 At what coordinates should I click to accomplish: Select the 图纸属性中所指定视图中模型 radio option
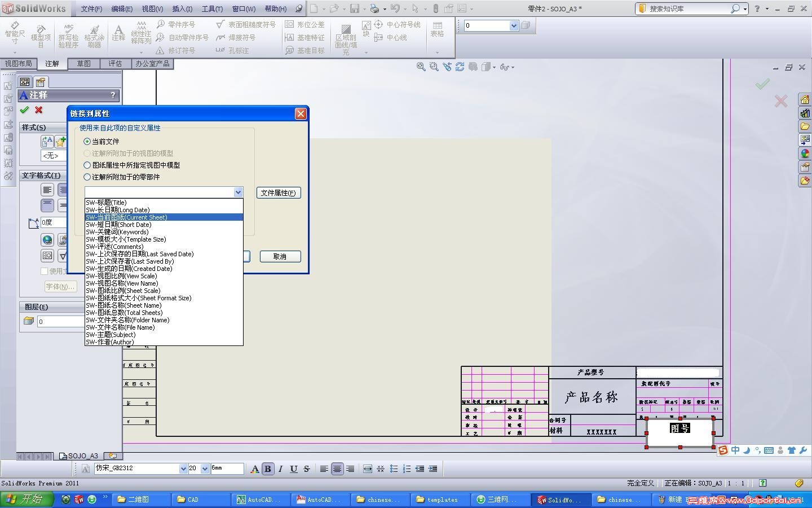[87, 165]
